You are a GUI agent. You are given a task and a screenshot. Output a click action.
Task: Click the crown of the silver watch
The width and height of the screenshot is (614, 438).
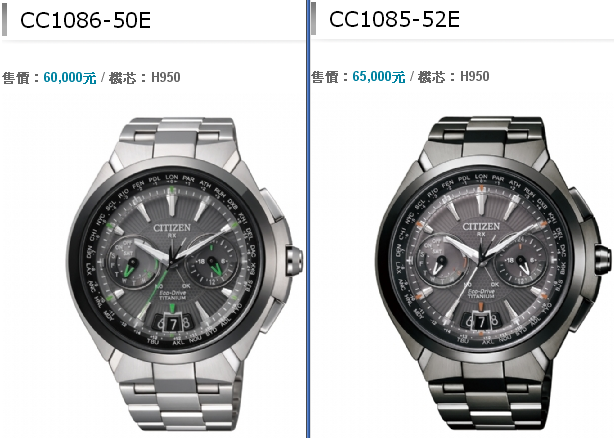click(294, 261)
